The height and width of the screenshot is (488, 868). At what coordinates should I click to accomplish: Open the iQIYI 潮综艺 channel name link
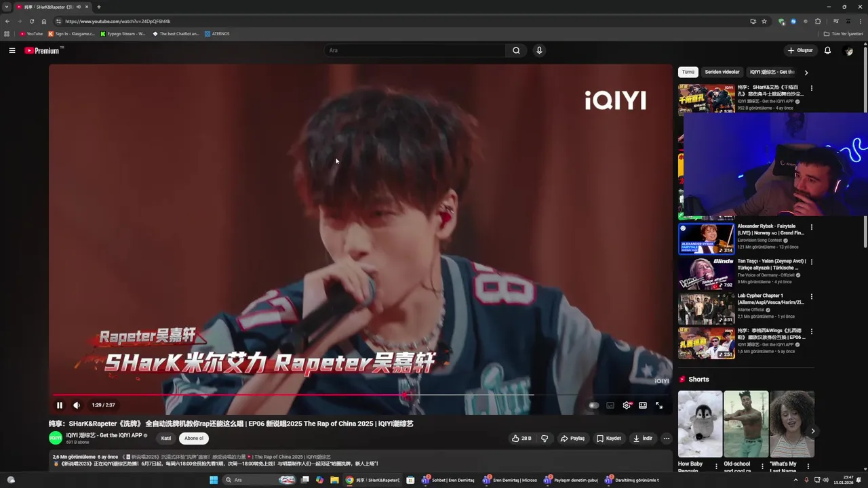click(x=104, y=435)
